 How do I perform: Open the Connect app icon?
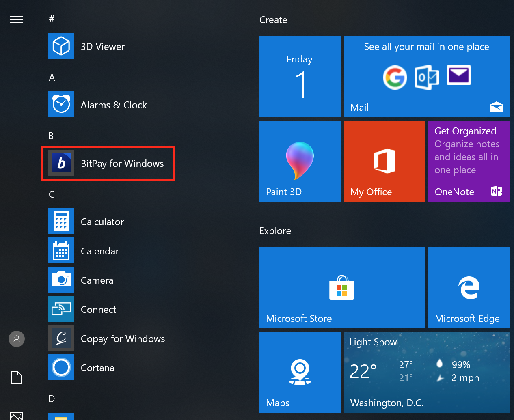pyautogui.click(x=61, y=309)
